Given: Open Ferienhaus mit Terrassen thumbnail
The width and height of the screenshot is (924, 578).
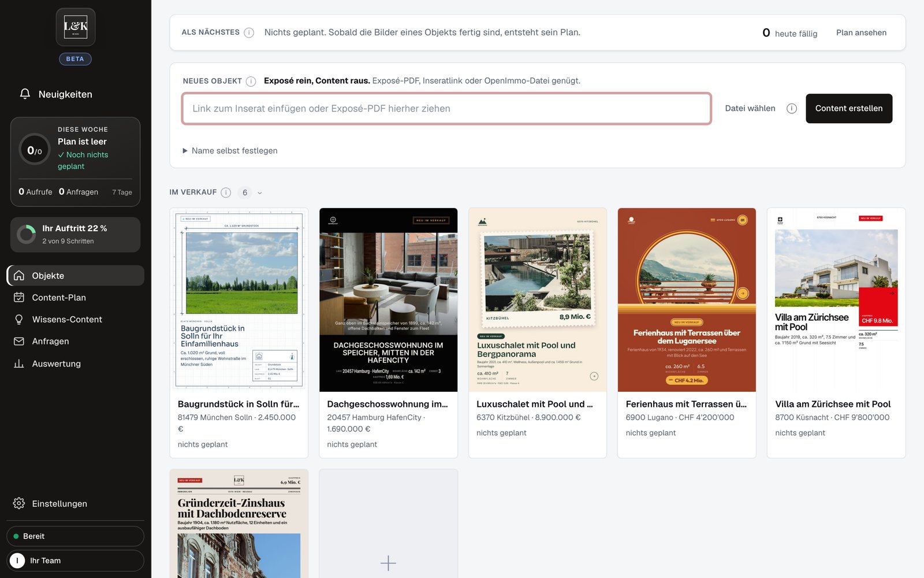Looking at the screenshot, I should coord(687,300).
